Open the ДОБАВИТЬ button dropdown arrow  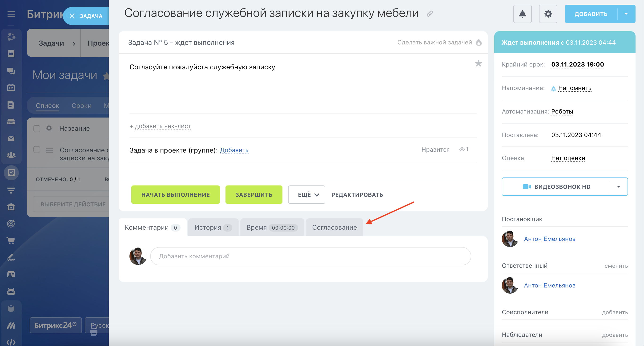[x=626, y=14]
